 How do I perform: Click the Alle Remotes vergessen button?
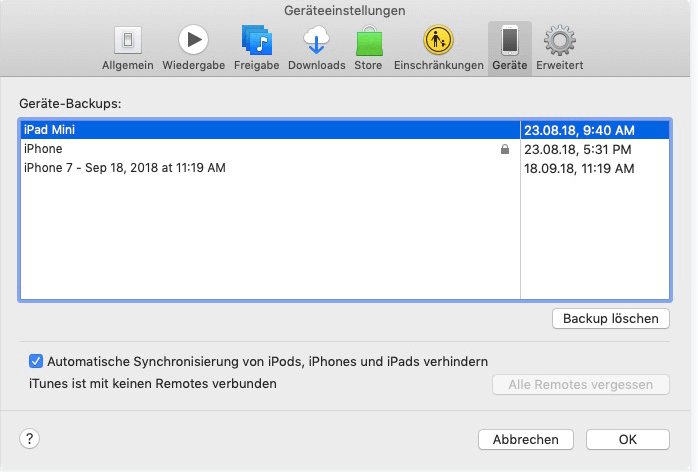pos(580,385)
